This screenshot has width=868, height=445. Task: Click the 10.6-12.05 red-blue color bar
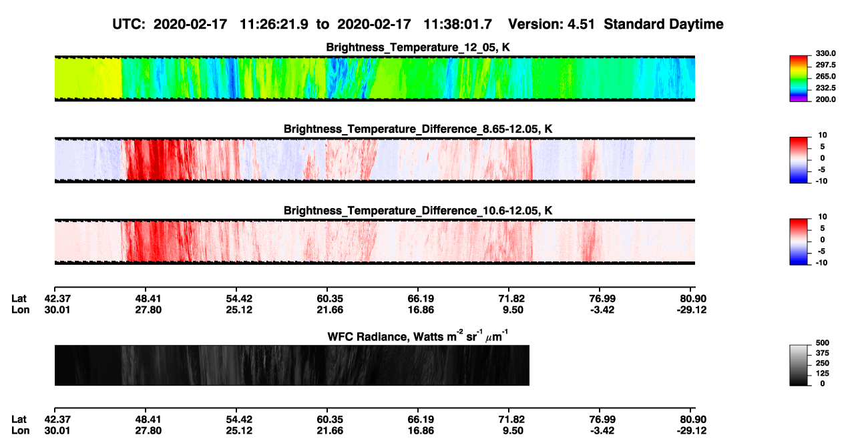(799, 242)
